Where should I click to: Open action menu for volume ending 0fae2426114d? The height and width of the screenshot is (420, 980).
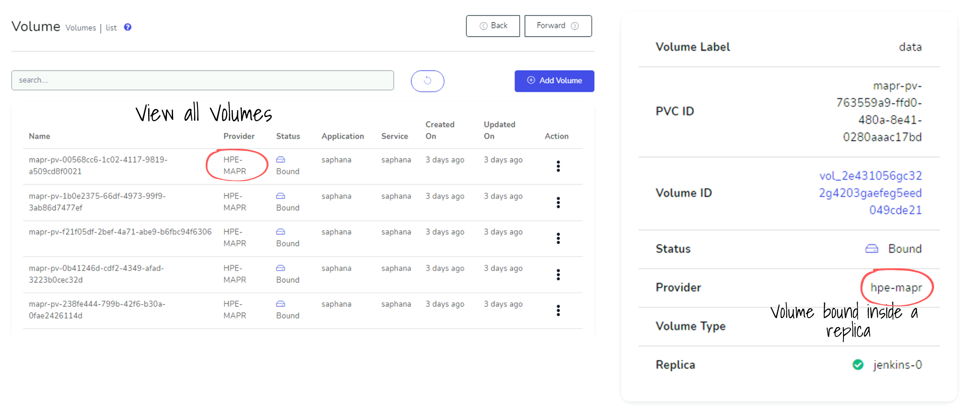pos(558,310)
